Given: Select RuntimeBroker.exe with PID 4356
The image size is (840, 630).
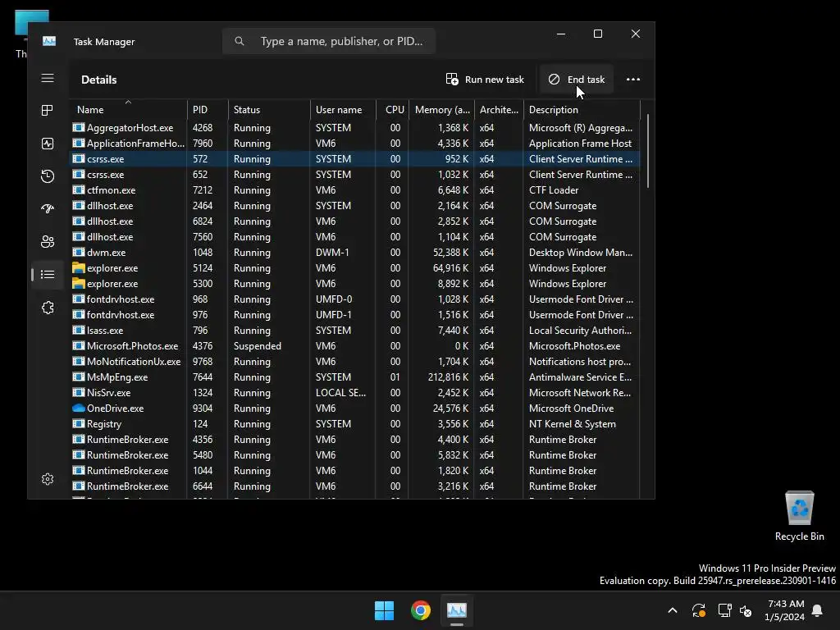Looking at the screenshot, I should coord(355,440).
